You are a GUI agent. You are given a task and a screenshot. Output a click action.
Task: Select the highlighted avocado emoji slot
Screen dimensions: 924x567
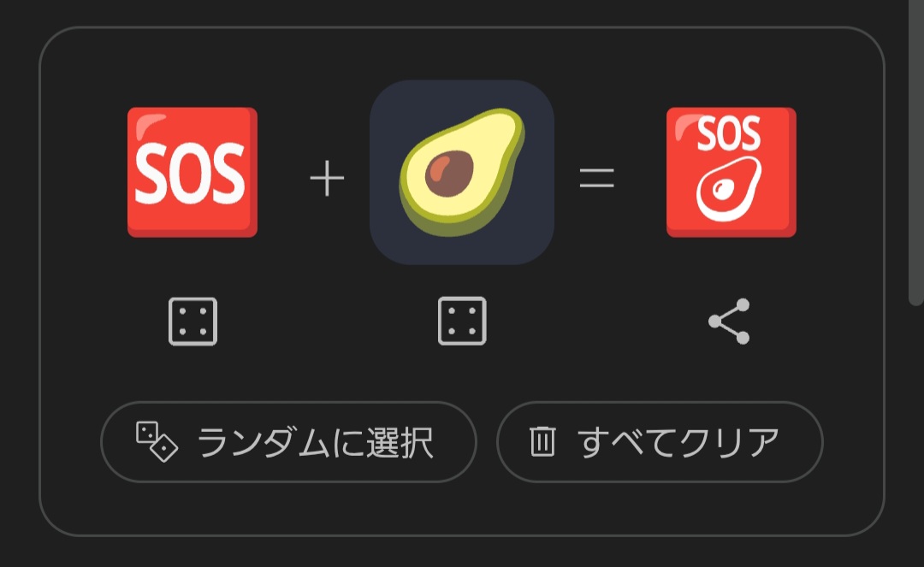click(462, 172)
